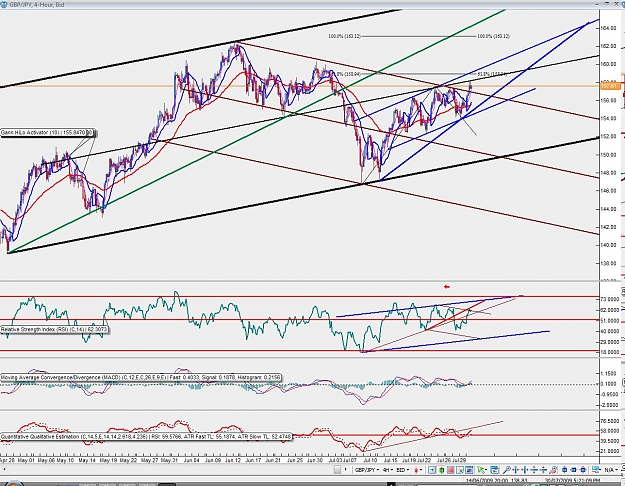The image size is (625, 486).
Task: Click the 73.0000 RSI axis label
Action: [x=610, y=299]
